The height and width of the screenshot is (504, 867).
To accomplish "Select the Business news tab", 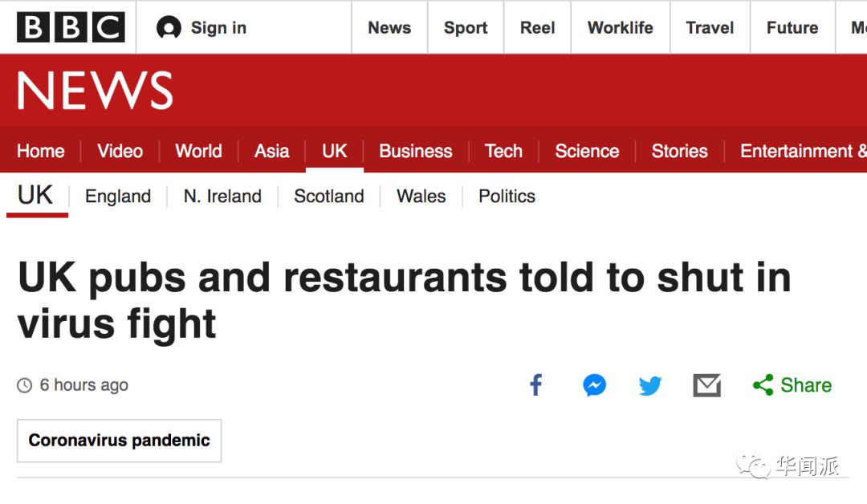I will point(415,151).
